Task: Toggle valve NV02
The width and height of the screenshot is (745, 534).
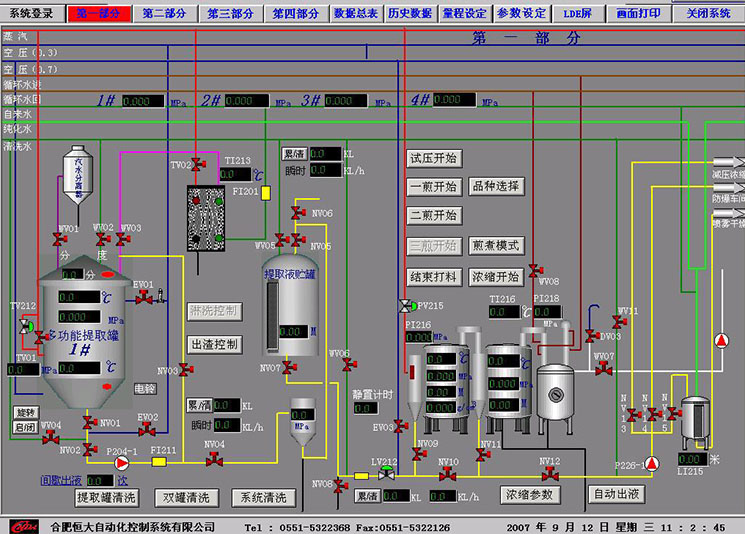Action: 89,449
